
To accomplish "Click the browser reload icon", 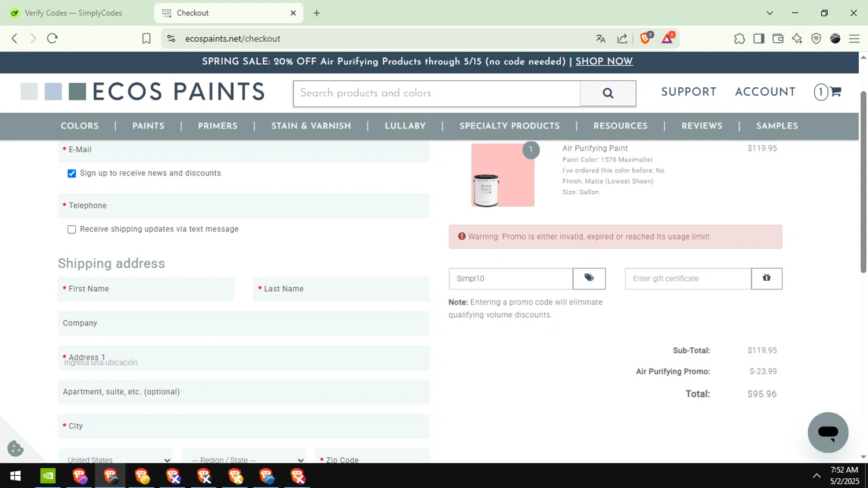I will point(52,38).
